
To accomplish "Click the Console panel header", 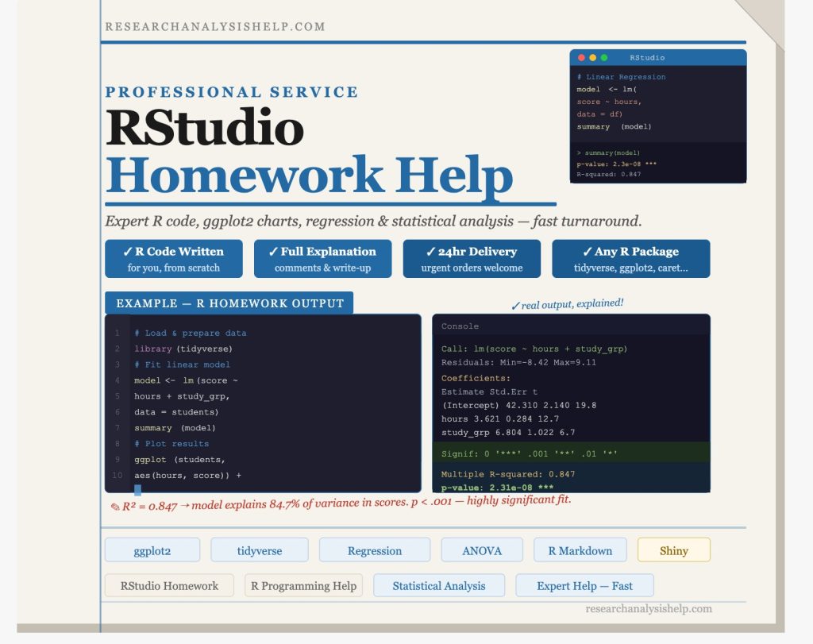I will [x=572, y=326].
